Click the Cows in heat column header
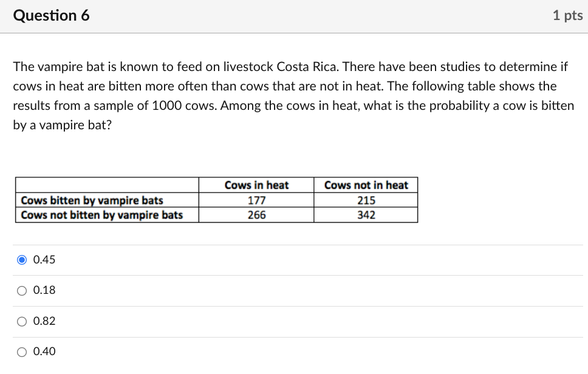The width and height of the screenshot is (588, 374). click(256, 185)
